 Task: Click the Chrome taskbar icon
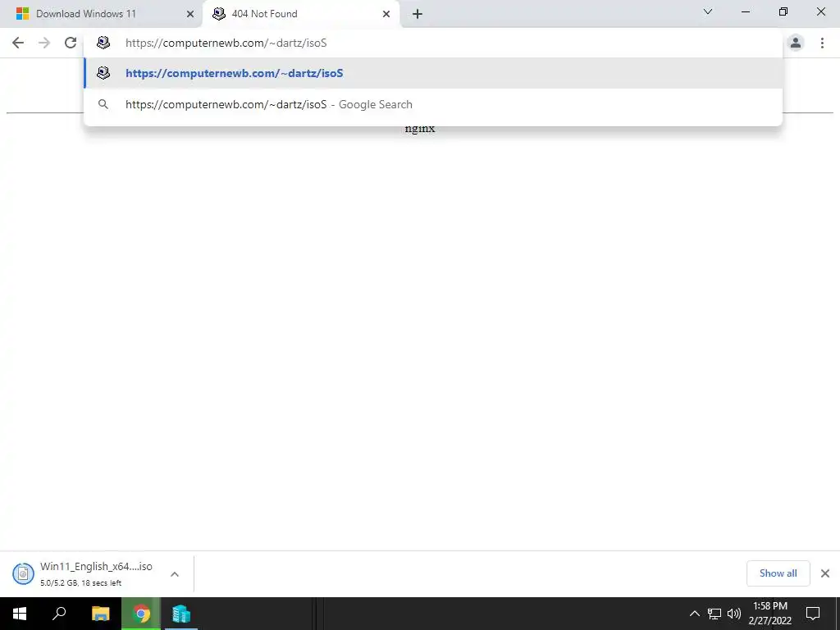pyautogui.click(x=141, y=614)
